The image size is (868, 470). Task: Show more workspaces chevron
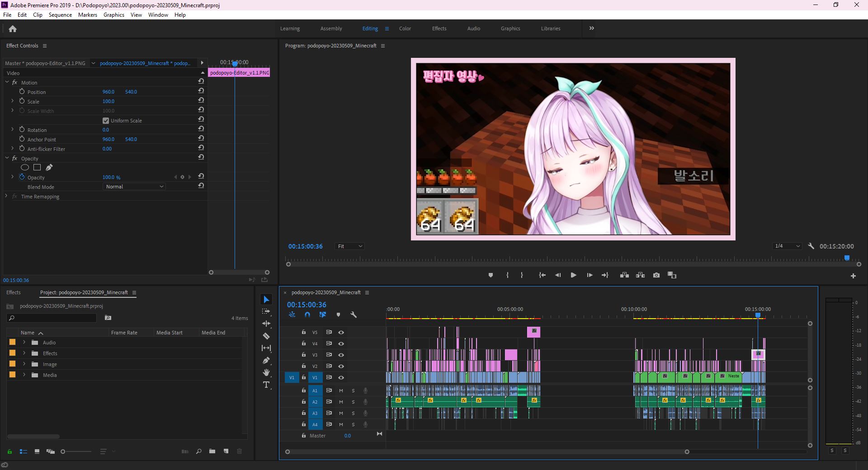[x=591, y=28]
